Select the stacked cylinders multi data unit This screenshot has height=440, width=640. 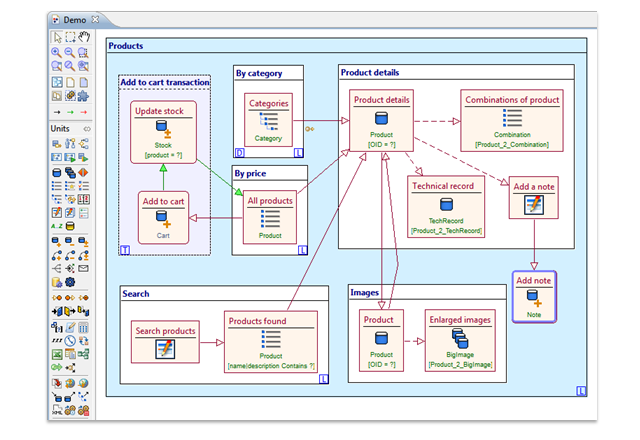(70, 173)
